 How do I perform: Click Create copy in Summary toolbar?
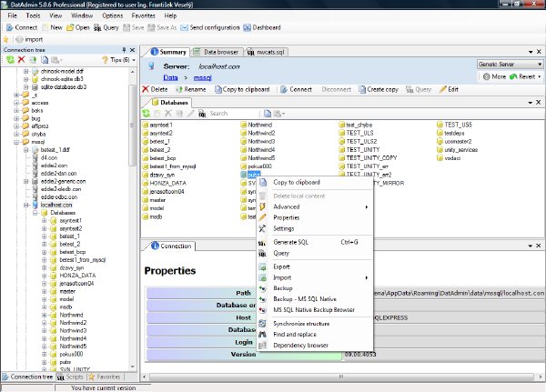click(x=379, y=89)
